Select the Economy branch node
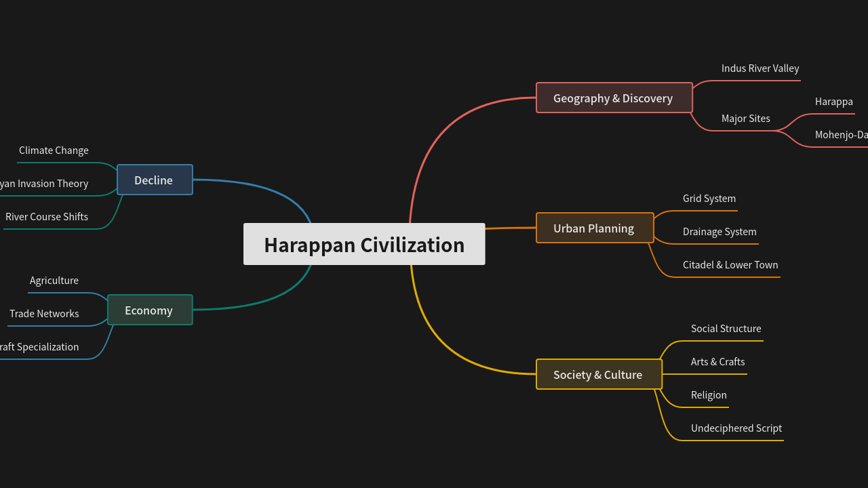The image size is (868, 488). (149, 310)
